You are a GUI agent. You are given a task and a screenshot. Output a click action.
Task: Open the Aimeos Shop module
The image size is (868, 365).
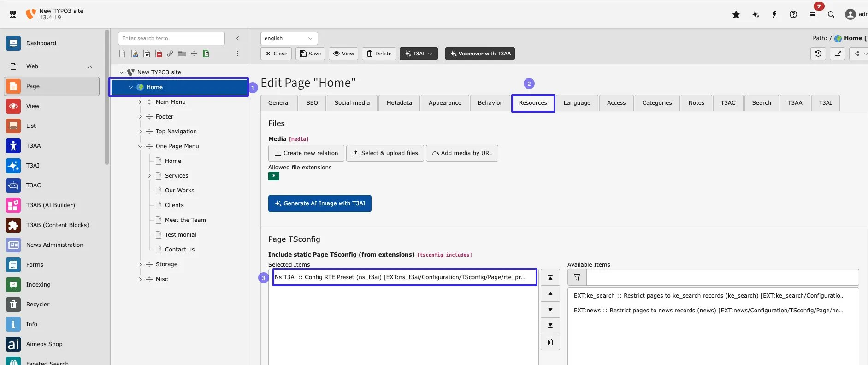52,344
